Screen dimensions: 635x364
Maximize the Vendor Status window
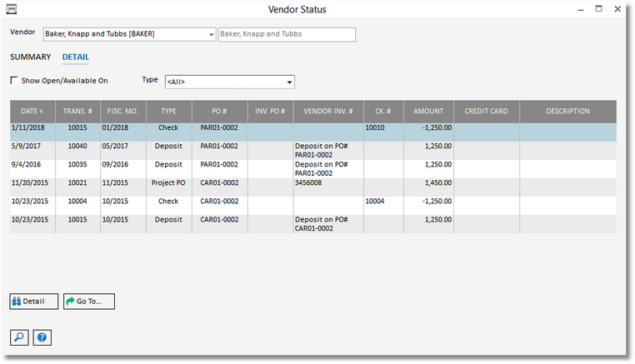[599, 9]
